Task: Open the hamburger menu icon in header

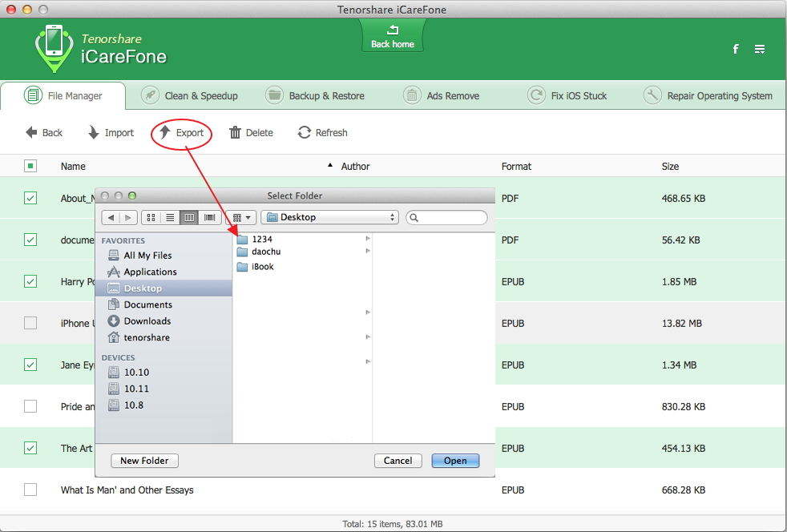Action: (760, 49)
